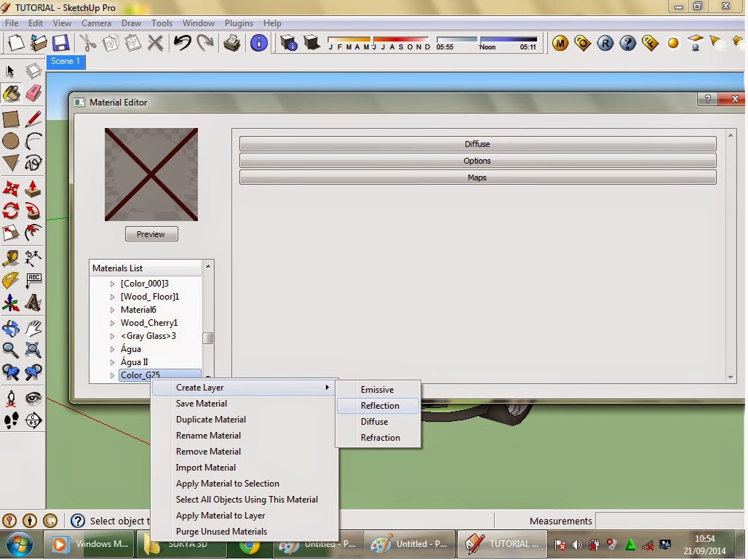Image resolution: width=748 pixels, height=560 pixels.
Task: Start render with the R icon
Action: click(x=605, y=44)
